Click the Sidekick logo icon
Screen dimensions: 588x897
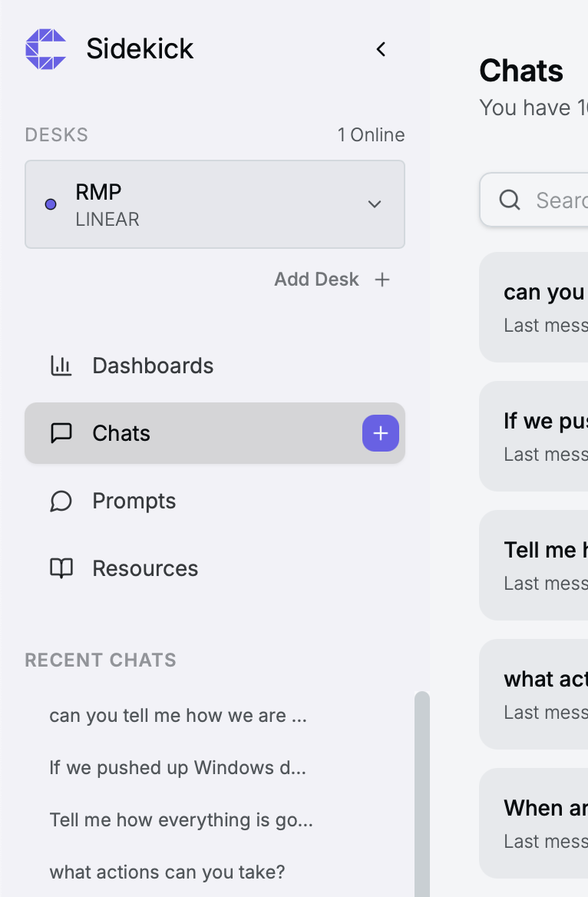(46, 49)
